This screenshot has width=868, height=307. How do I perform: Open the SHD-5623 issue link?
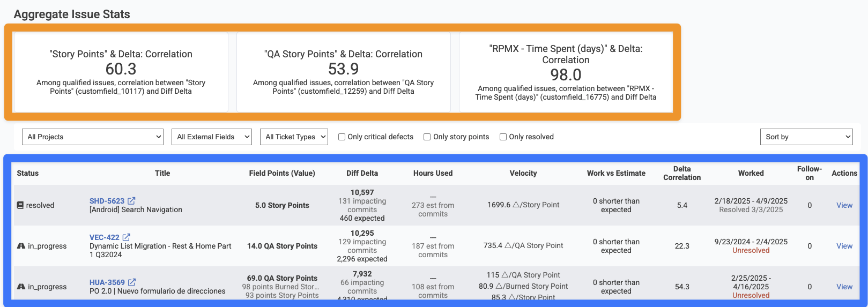(x=107, y=201)
